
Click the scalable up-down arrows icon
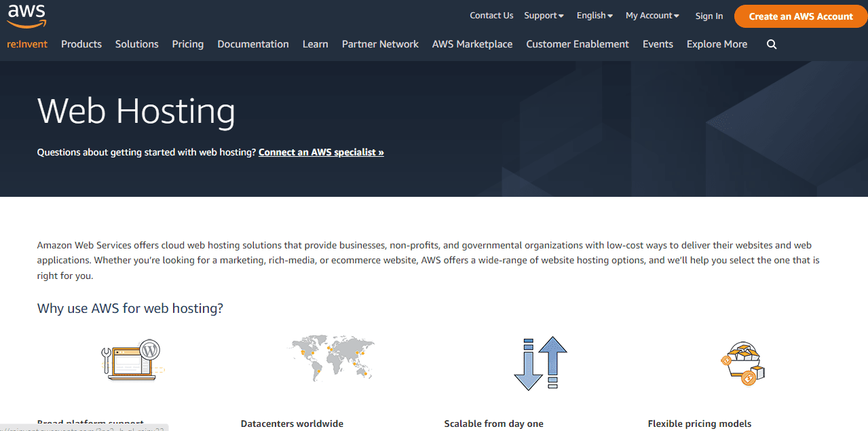tap(540, 362)
